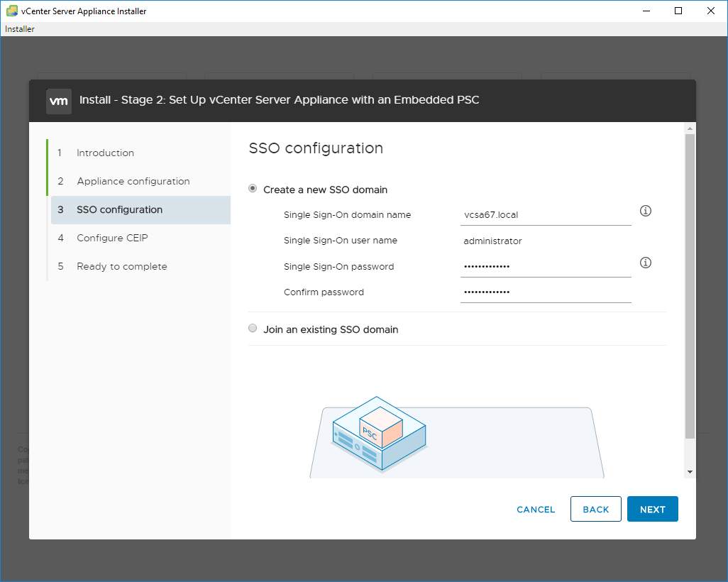Select step 3 SSO configuration

tap(140, 210)
